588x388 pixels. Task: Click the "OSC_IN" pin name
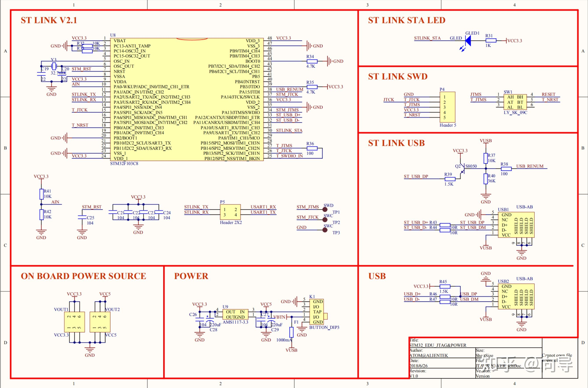coord(121,61)
